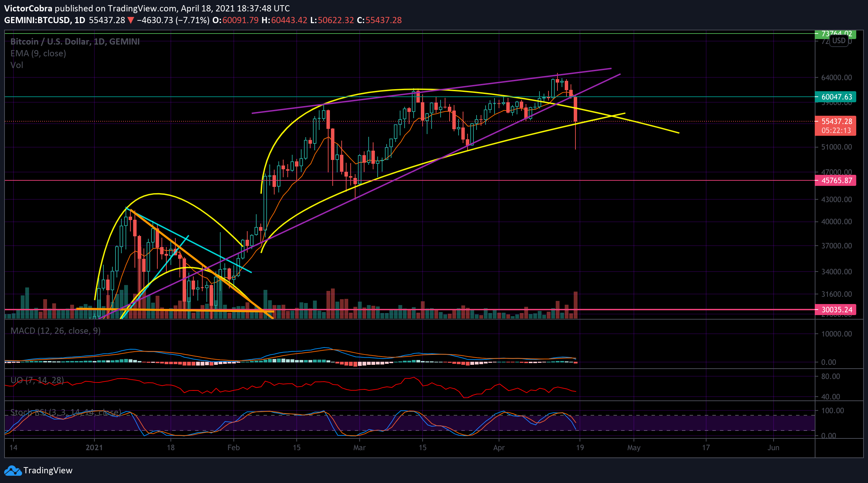Click the 51000.00 price axis tick

click(x=837, y=147)
